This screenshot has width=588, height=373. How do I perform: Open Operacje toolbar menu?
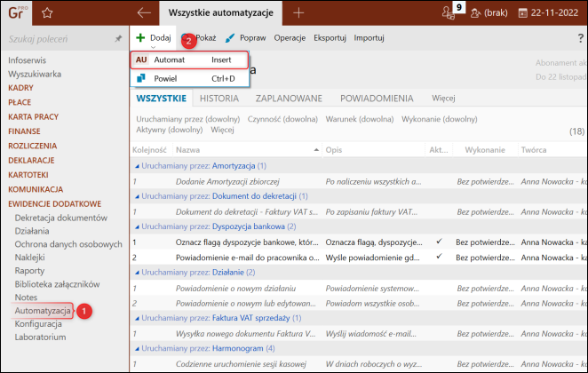[290, 38]
